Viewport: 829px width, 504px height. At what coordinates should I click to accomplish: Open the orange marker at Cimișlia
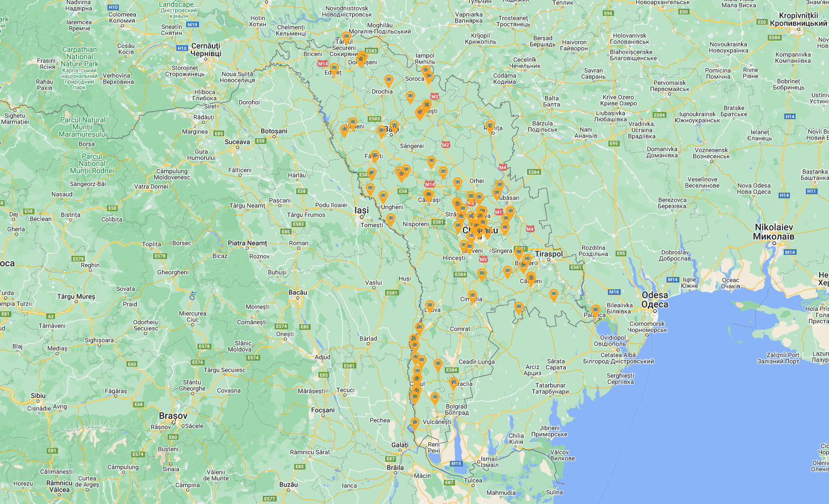click(x=473, y=296)
